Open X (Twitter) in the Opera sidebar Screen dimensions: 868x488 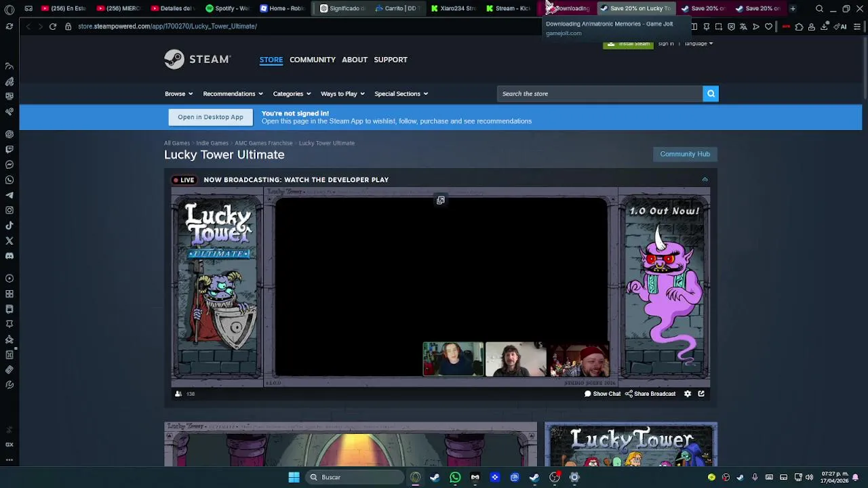[x=9, y=241]
